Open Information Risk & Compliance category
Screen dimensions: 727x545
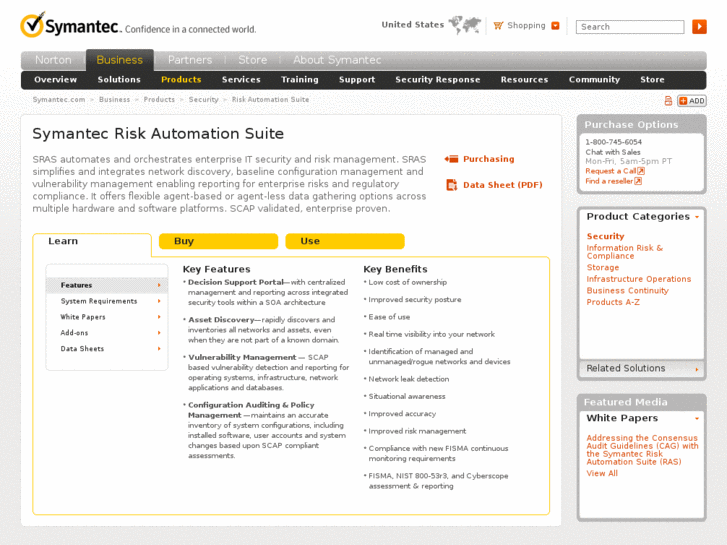pos(625,252)
